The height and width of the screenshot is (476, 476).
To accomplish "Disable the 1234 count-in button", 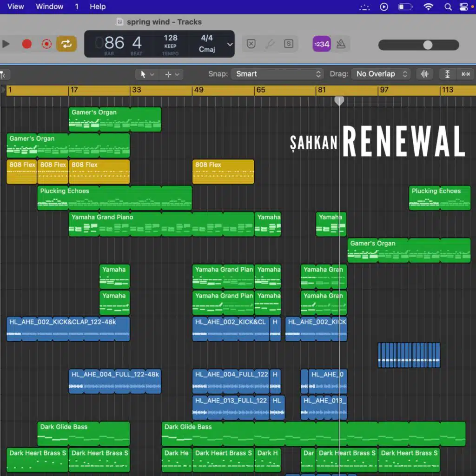I will click(322, 44).
